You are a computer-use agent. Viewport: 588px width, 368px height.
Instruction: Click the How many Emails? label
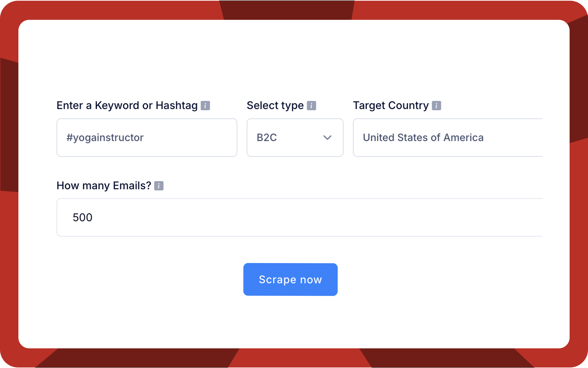104,186
